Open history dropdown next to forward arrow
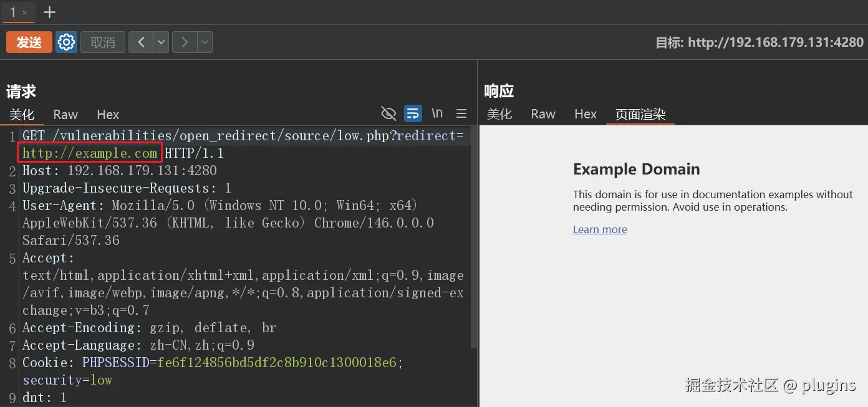 205,42
